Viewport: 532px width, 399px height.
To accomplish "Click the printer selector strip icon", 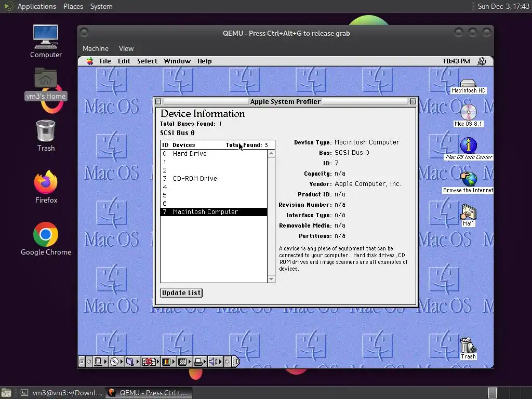I will 198,362.
